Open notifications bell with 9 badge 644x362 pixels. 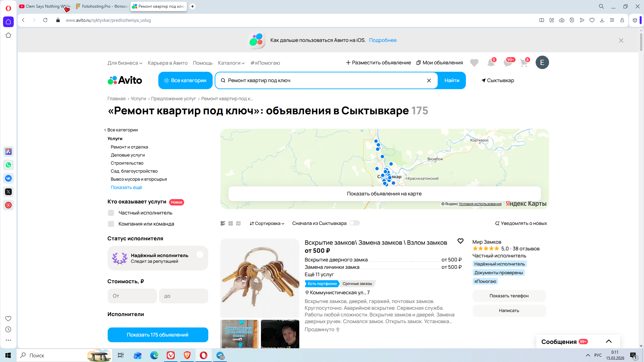point(491,63)
